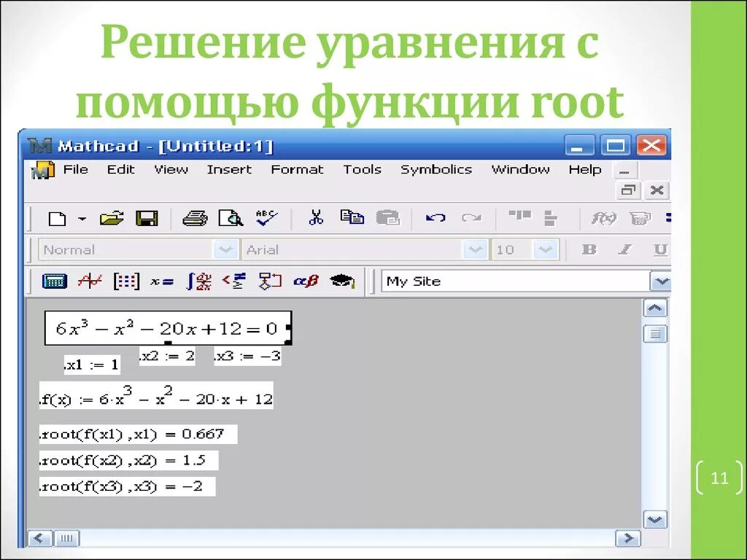Screen dimensions: 747x560
Task: Insert unit using the measuring cup icon
Action: [640, 218]
